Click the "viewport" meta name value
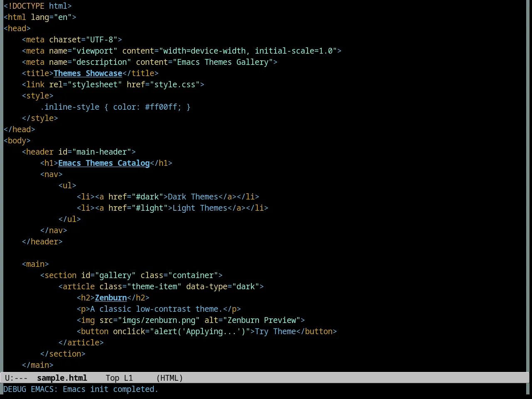Screen dimensions: 532x399 pos(95,51)
